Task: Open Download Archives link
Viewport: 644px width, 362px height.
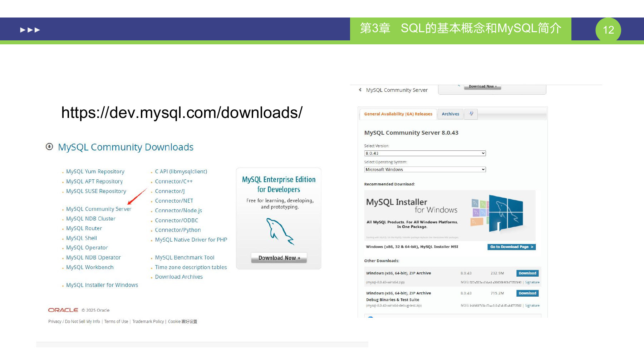Action: (x=179, y=277)
